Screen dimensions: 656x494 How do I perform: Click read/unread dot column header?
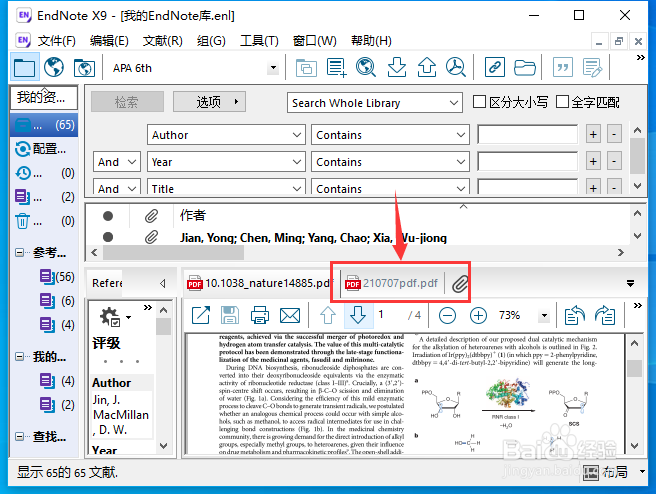pyautogui.click(x=108, y=216)
